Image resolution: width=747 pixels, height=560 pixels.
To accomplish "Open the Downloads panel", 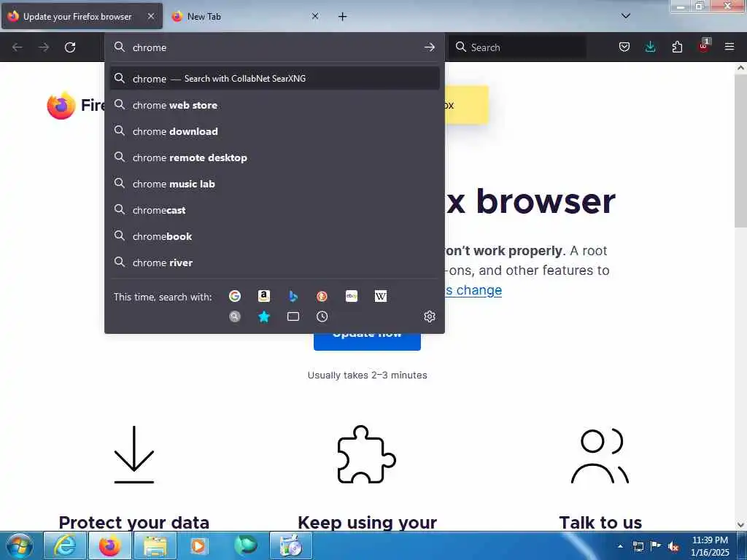I will point(650,47).
